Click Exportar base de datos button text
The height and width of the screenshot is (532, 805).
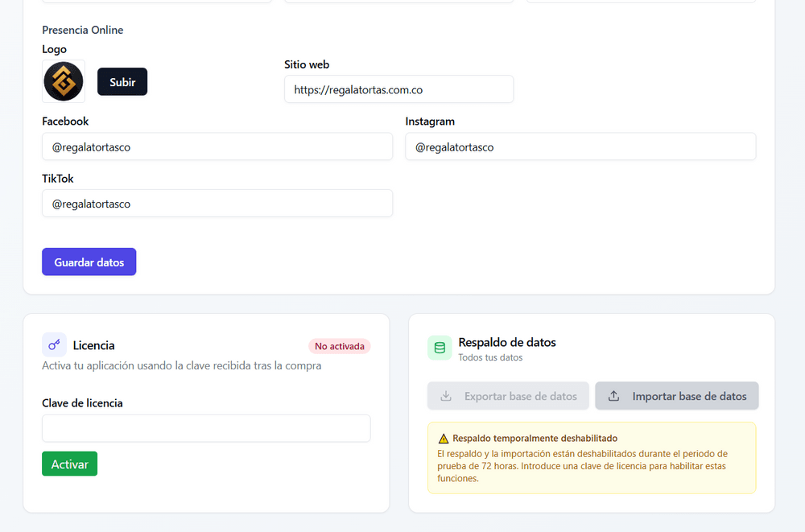pyautogui.click(x=520, y=396)
